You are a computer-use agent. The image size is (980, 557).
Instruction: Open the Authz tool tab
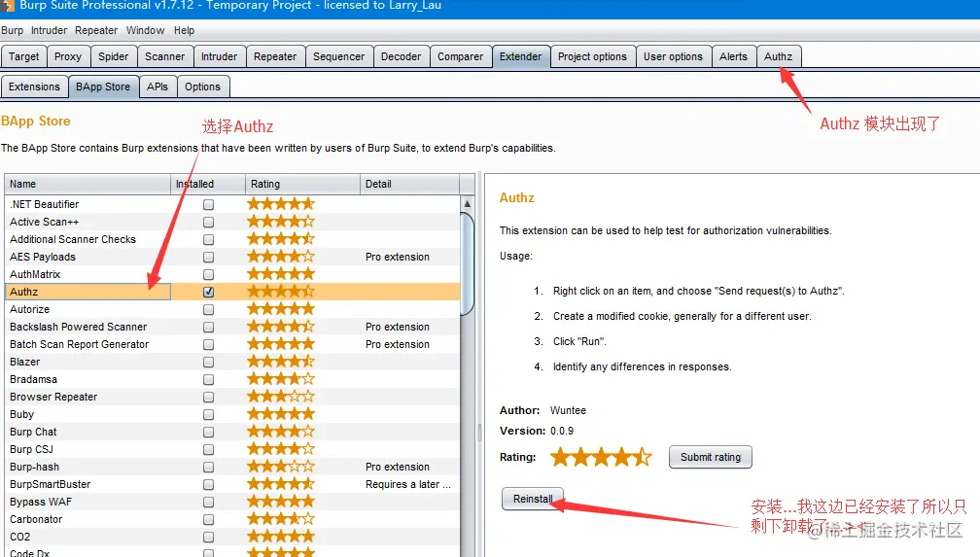coord(778,56)
